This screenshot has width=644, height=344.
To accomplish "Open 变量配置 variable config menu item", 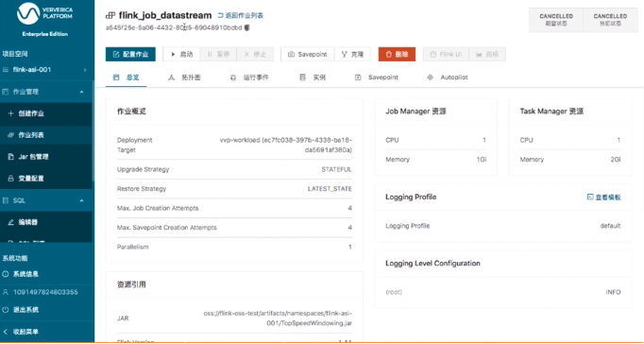I will [46, 179].
